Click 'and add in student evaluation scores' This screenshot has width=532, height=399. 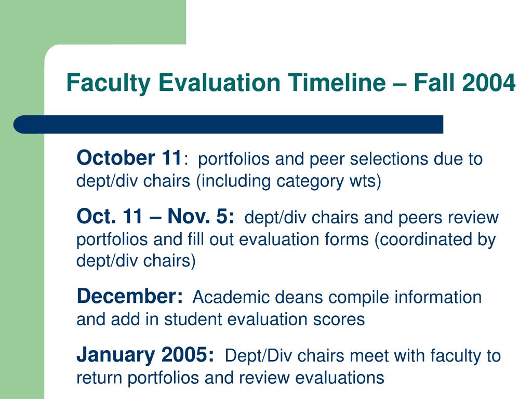(220, 320)
